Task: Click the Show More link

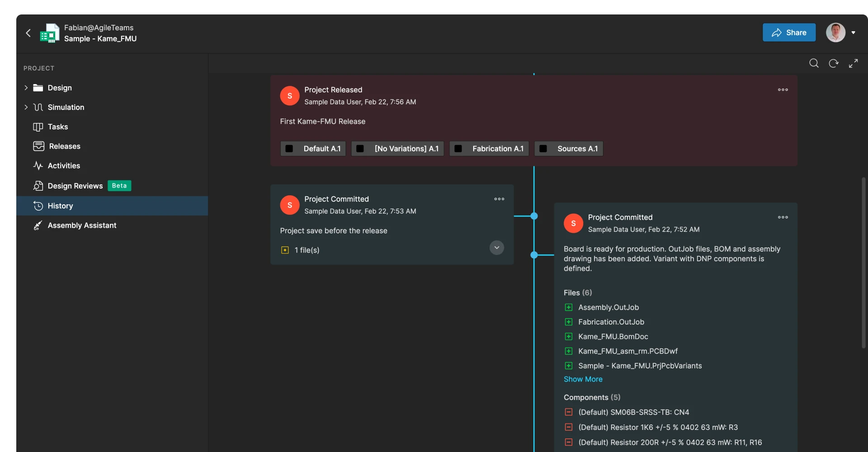Action: tap(583, 379)
